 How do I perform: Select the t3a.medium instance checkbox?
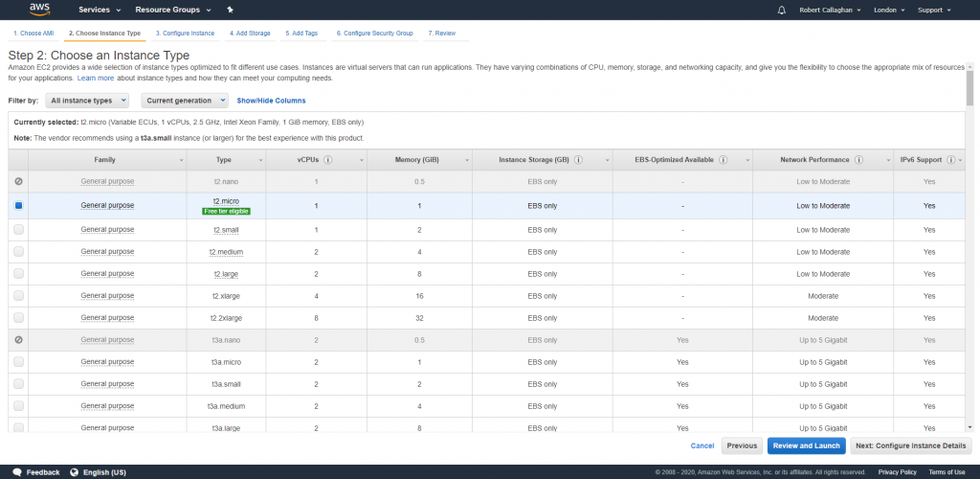tap(19, 406)
